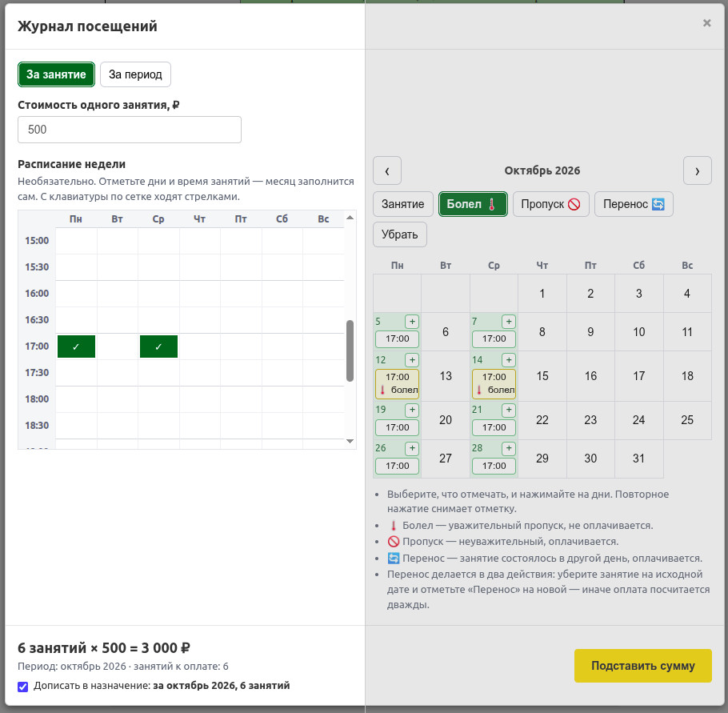Click the Tuesday 16:00 schedule cell

118,294
